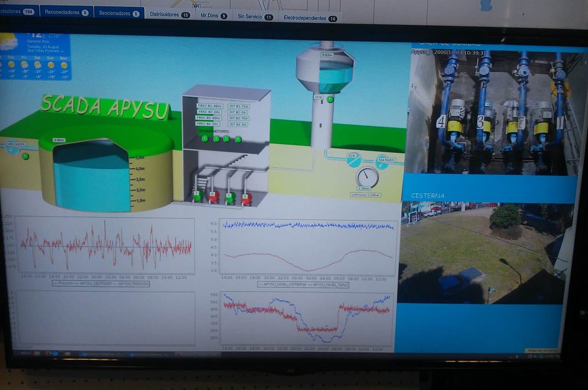The width and height of the screenshot is (588, 390).
Task: Click the See 7-Day Forecast link
Action: click(45, 51)
